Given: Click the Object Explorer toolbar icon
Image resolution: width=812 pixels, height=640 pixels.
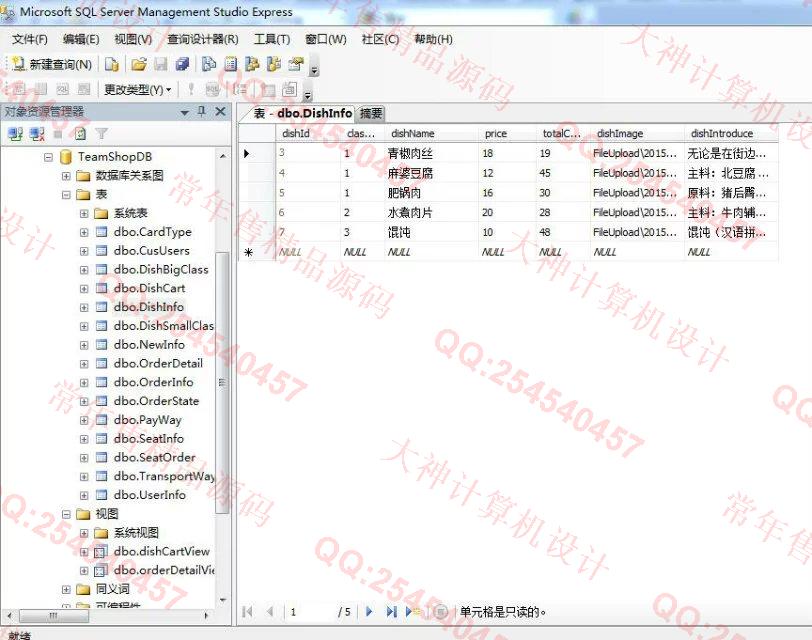Looking at the screenshot, I should pyautogui.click(x=252, y=64).
